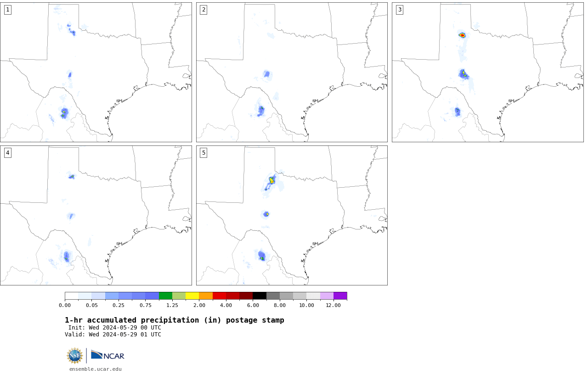This screenshot has width=588, height=374.
Task: Click the 8.00 colorbar tick label
Action: pos(280,305)
